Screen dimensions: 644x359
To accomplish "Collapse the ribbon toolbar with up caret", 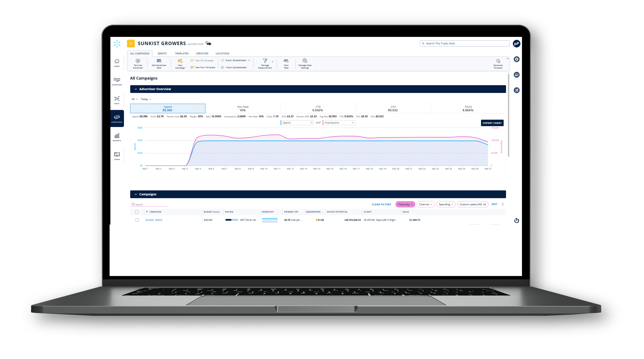I will (508, 59).
